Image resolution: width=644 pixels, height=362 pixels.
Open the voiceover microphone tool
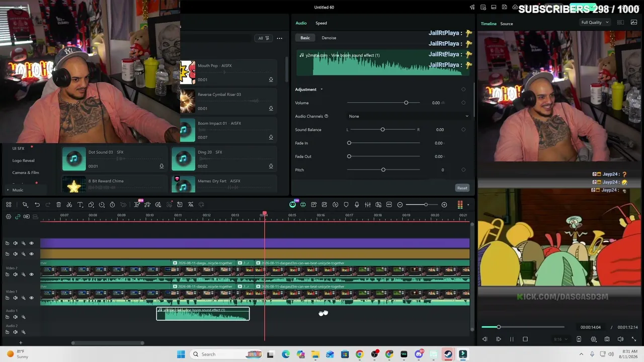pyautogui.click(x=357, y=205)
